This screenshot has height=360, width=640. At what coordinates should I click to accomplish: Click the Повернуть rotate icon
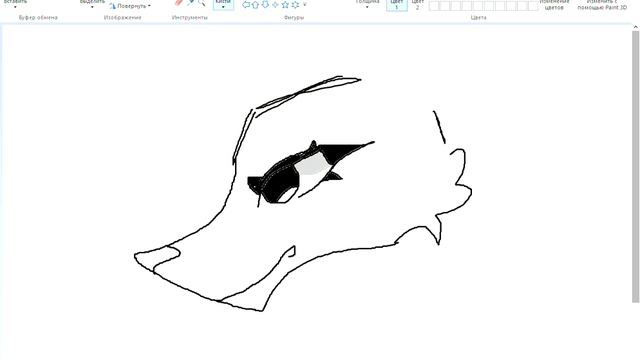tap(113, 6)
